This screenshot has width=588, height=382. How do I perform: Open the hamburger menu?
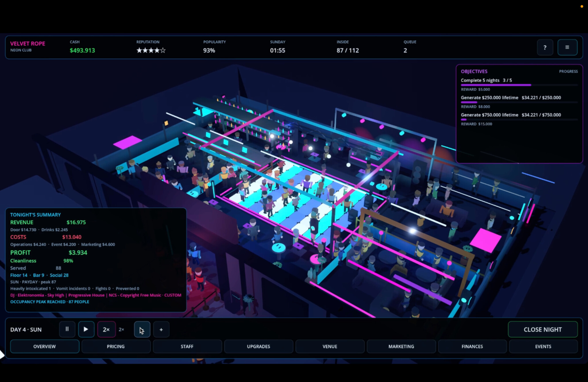pos(567,47)
